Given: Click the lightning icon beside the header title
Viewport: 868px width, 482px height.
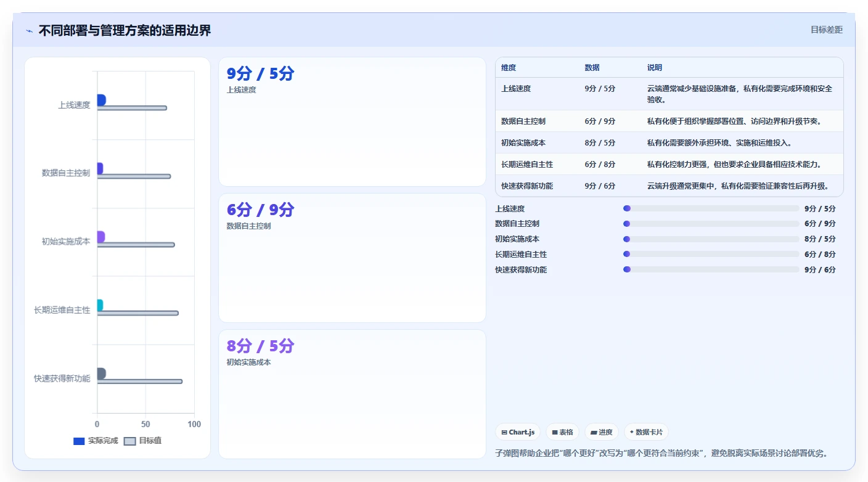Looking at the screenshot, I should click(x=30, y=31).
